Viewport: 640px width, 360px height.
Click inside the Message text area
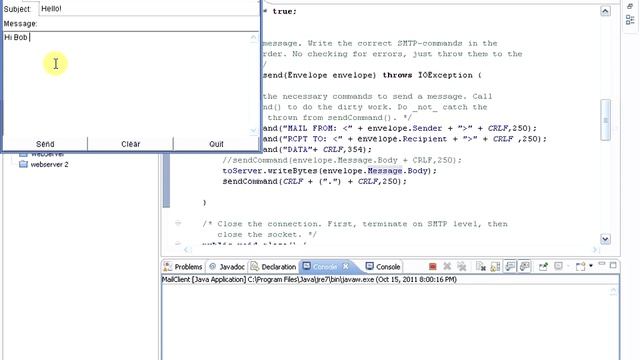coord(127,84)
